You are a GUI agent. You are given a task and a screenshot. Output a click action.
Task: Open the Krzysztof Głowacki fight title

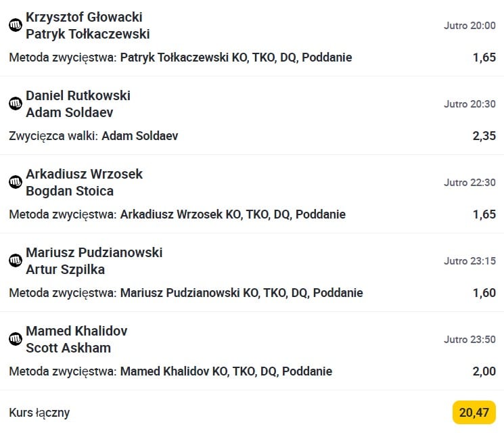pyautogui.click(x=84, y=17)
